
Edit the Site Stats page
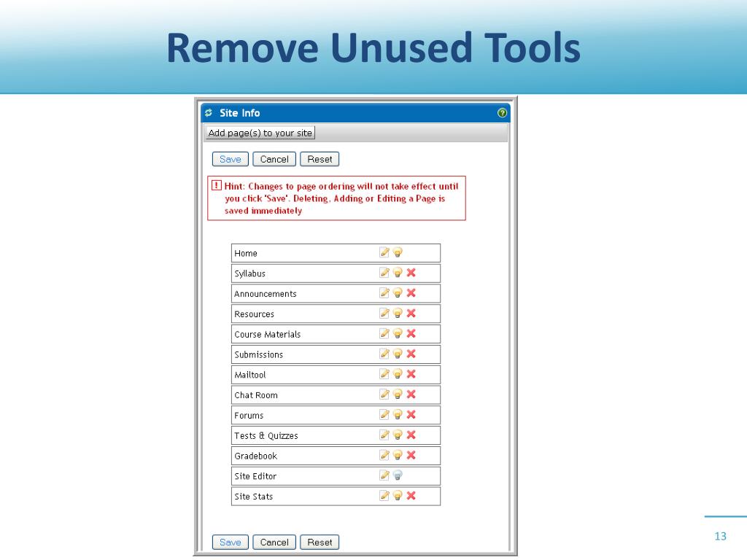(x=384, y=495)
